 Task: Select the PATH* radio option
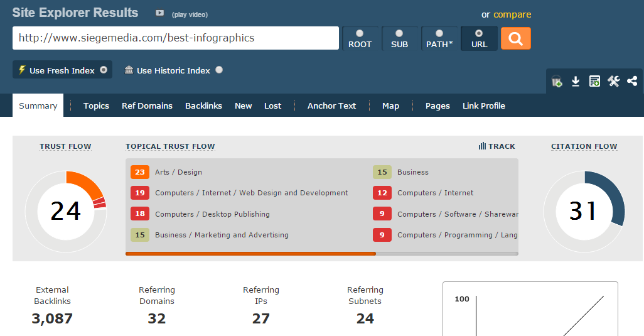tap(439, 33)
